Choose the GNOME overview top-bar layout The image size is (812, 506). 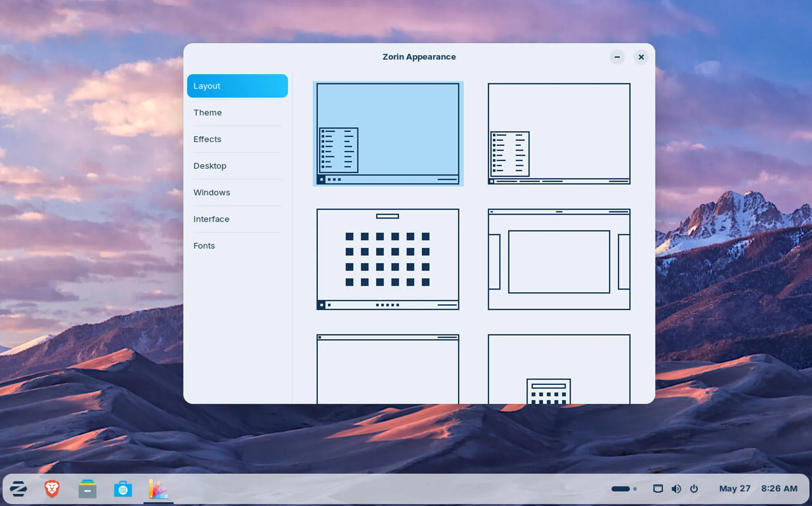click(x=559, y=259)
